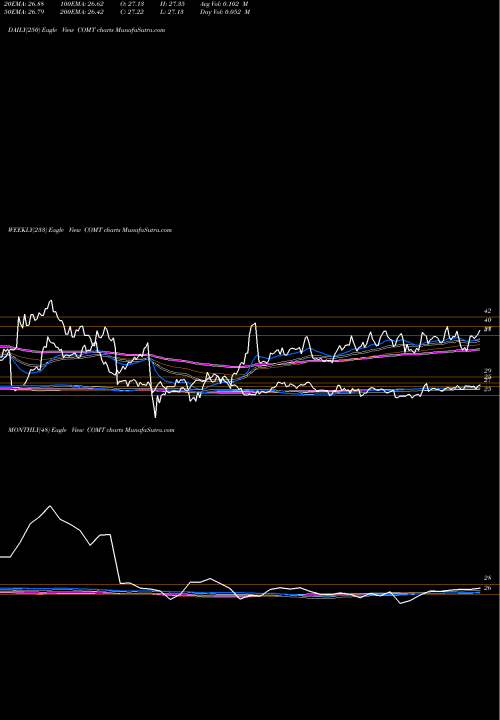Click the 25 price axis label on weekly chart

coord(488,389)
